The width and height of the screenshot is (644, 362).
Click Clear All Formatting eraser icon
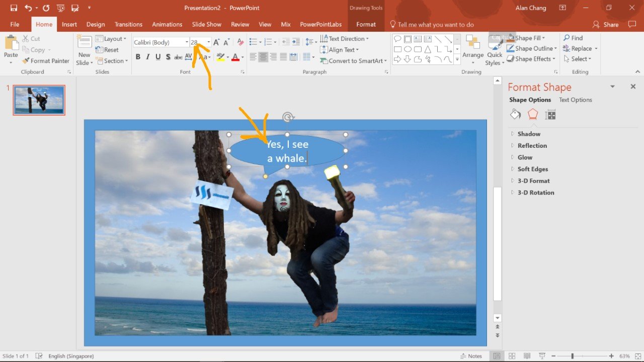tap(240, 42)
